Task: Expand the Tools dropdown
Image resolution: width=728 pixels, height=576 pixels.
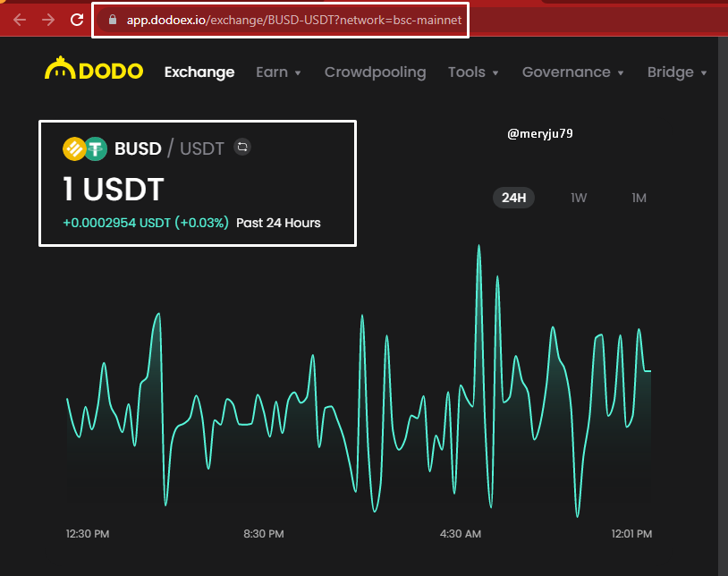Action: click(473, 72)
